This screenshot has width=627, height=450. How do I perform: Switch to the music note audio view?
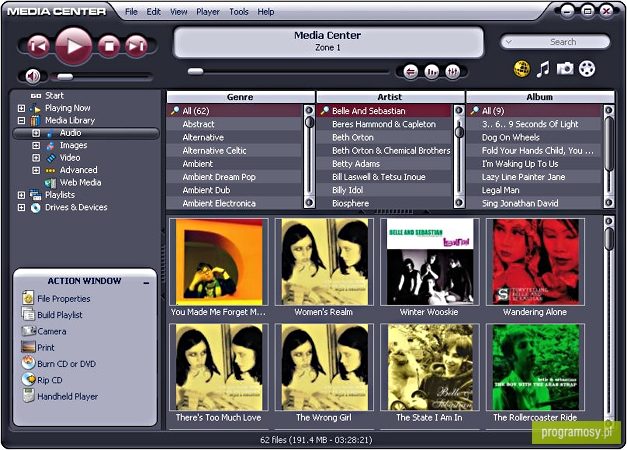(543, 69)
